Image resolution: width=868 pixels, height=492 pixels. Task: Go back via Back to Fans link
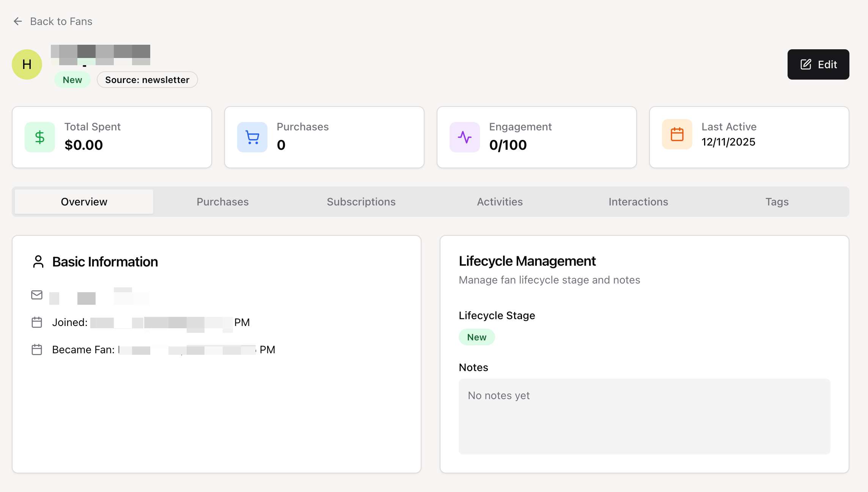pyautogui.click(x=61, y=21)
